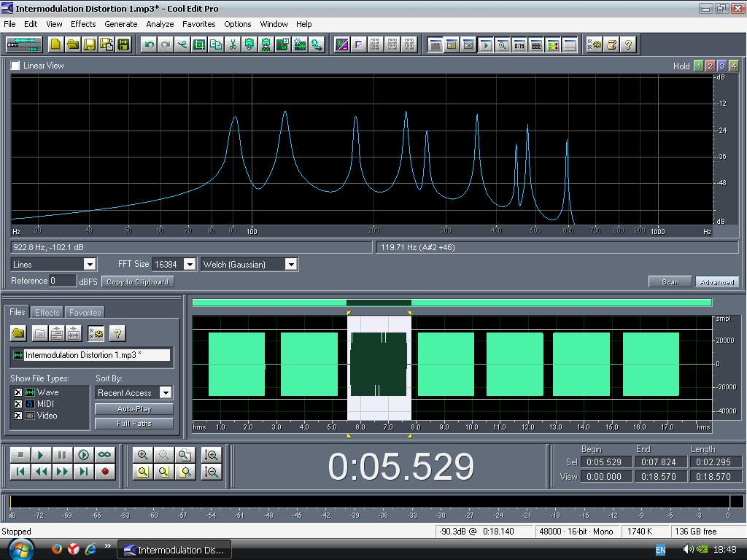Open the FFT Size 16384 dropdown
Viewport: 747px width, 560px height.
point(190,264)
